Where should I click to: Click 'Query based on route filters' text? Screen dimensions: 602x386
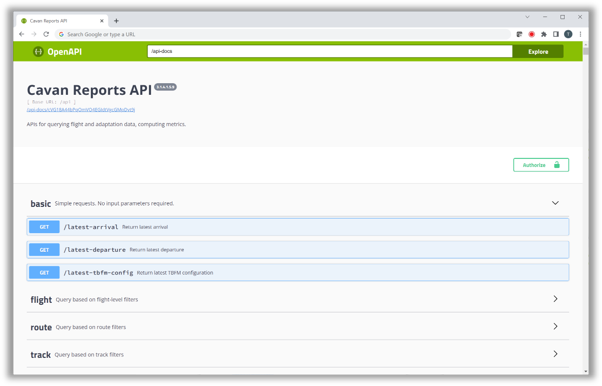click(x=91, y=327)
